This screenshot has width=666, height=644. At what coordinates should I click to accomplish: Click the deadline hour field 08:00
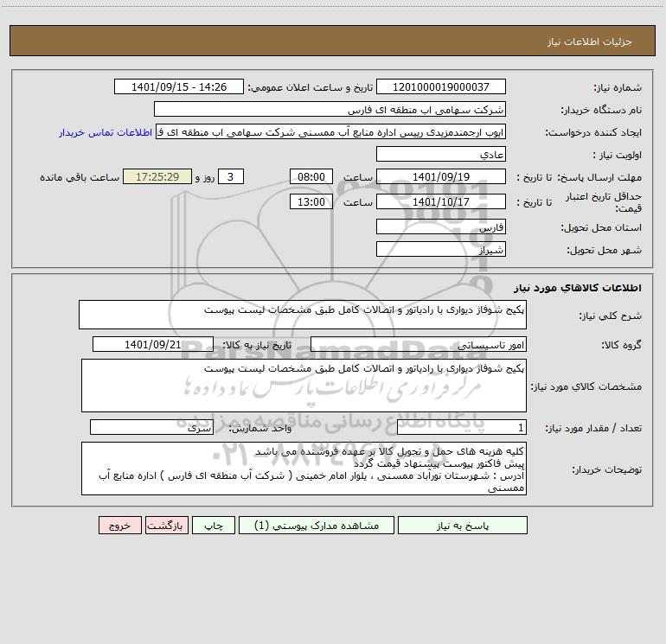coord(311,176)
